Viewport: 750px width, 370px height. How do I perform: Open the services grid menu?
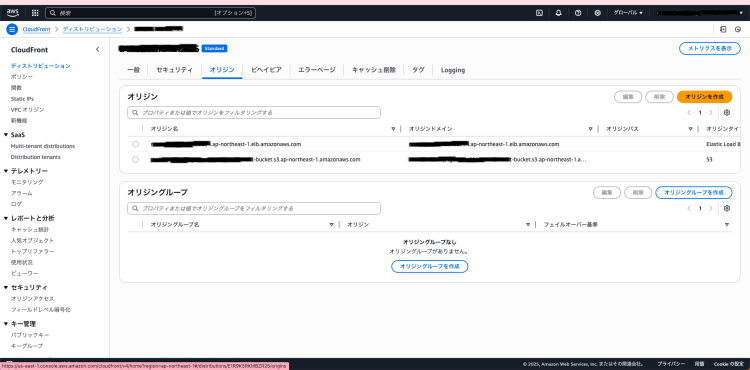pos(35,13)
